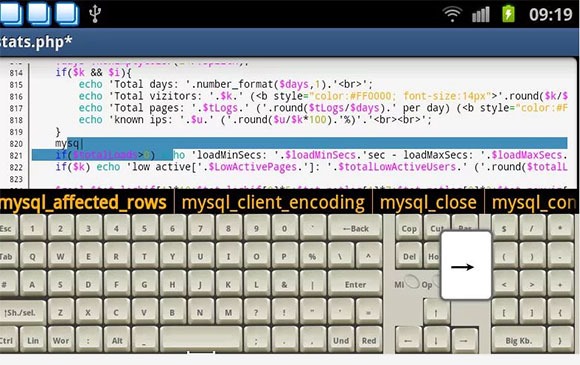The width and height of the screenshot is (580, 365).
Task: Tap the Und (undo) key
Action: (x=341, y=340)
